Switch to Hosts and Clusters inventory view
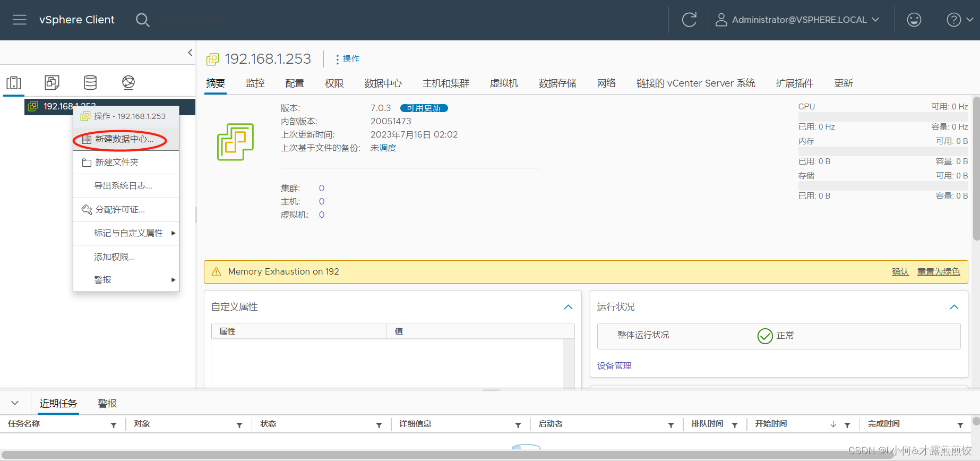 pos(14,82)
